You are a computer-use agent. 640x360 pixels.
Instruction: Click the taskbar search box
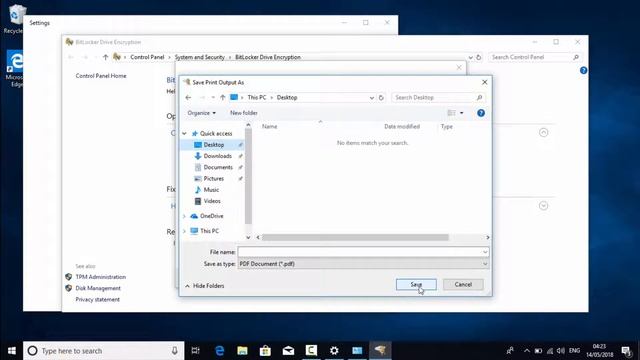pyautogui.click(x=103, y=351)
